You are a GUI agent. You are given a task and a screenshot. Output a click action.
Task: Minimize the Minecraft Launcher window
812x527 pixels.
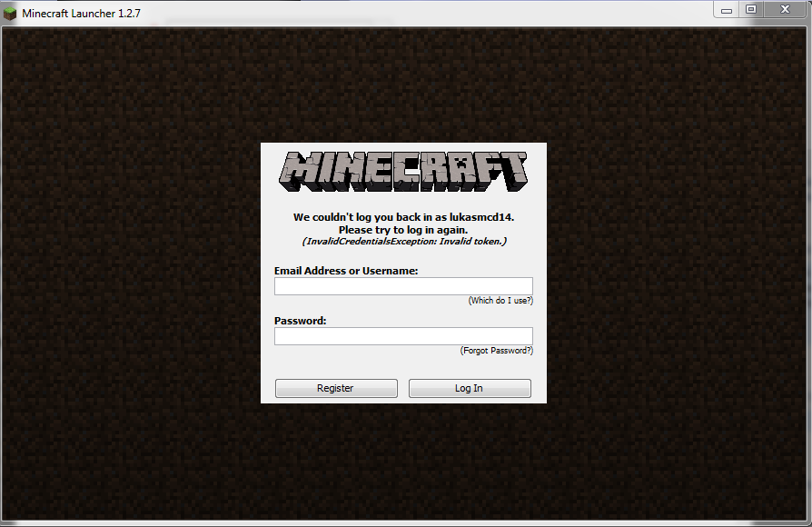pos(727,10)
